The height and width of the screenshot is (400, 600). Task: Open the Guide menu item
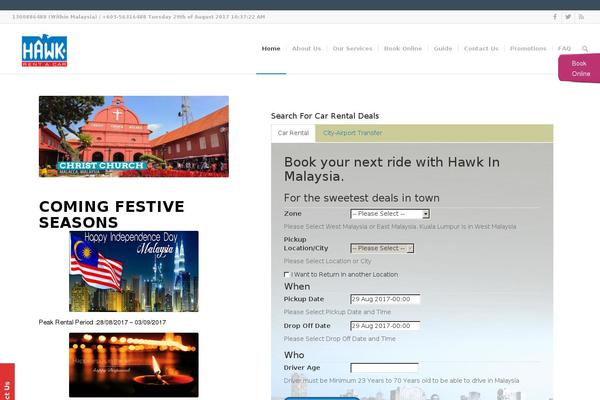pyautogui.click(x=443, y=49)
